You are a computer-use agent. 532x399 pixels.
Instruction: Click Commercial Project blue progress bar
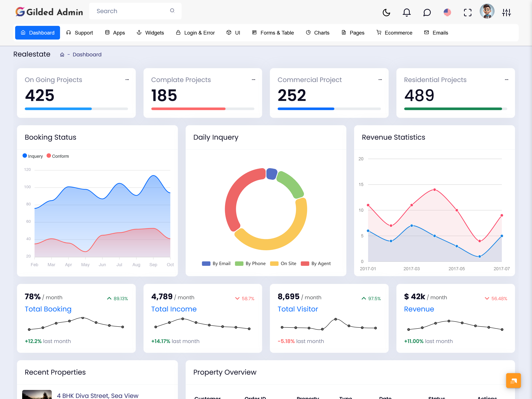(306, 109)
